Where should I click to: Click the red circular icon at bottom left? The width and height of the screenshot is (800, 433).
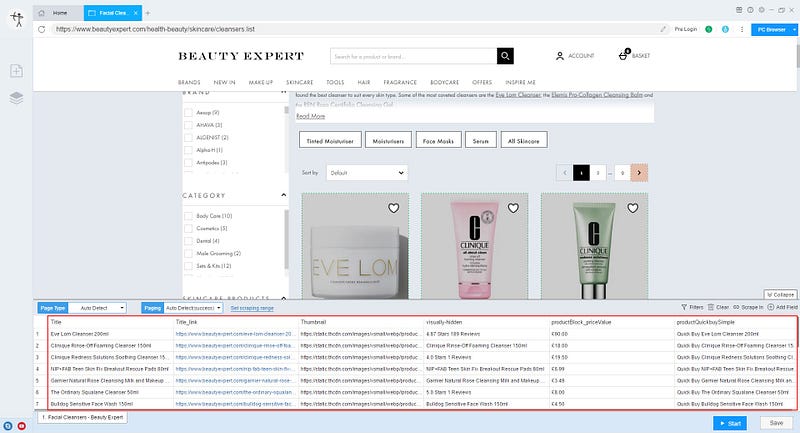point(22,426)
